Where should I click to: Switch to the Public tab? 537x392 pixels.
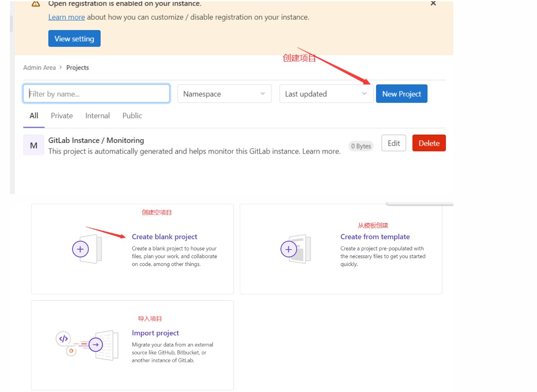click(x=132, y=116)
